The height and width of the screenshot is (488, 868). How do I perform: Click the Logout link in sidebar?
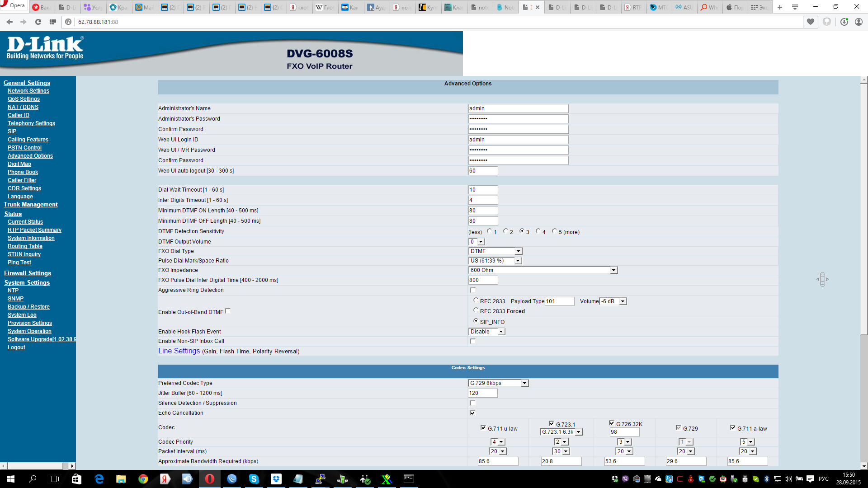(x=16, y=347)
